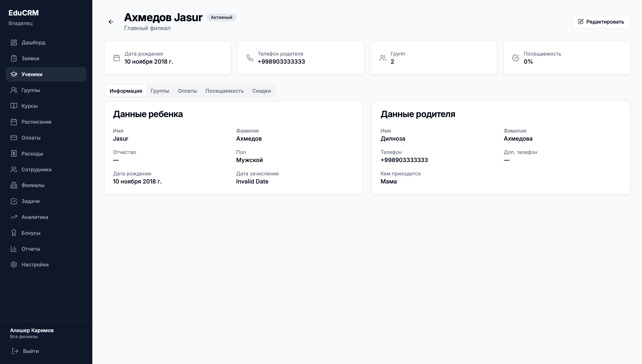Click the EduCRM logo text

click(24, 13)
